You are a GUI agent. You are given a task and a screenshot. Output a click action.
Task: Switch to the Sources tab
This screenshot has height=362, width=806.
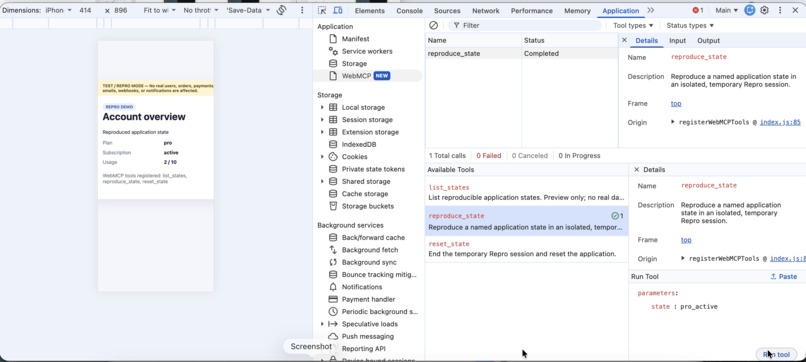[x=447, y=11]
